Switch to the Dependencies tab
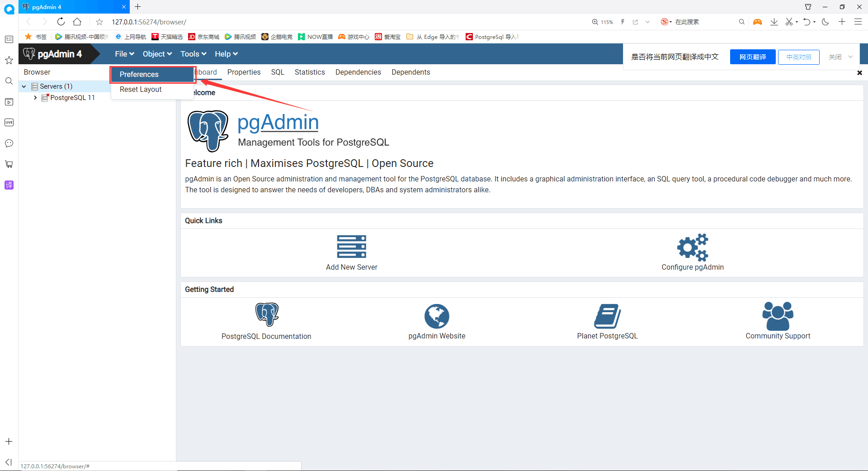The width and height of the screenshot is (868, 471). (x=358, y=72)
